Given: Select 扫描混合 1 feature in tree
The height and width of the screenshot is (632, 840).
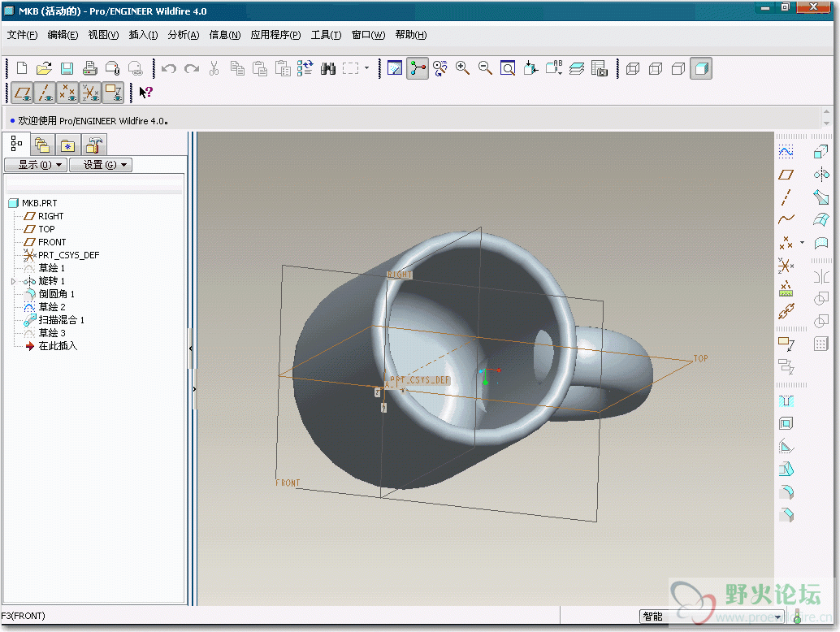Looking at the screenshot, I should coord(61,320).
